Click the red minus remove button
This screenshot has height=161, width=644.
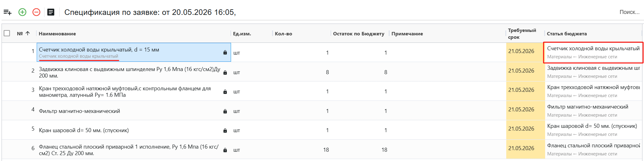36,12
